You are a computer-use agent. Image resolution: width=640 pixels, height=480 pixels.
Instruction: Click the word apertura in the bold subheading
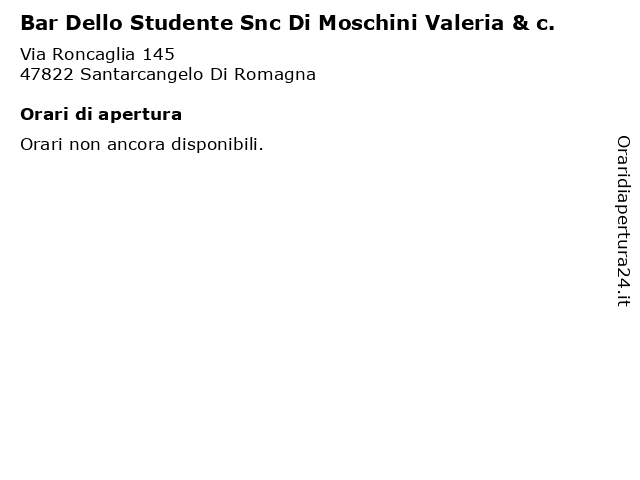coord(140,115)
